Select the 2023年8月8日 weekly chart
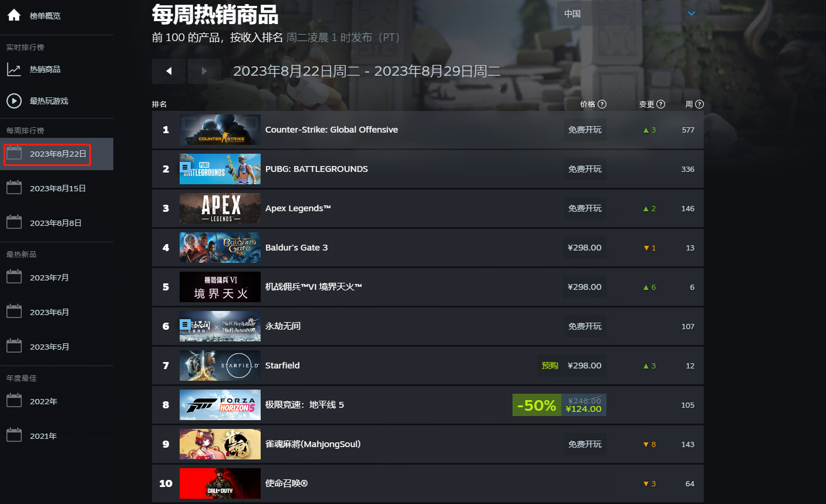 coord(56,223)
